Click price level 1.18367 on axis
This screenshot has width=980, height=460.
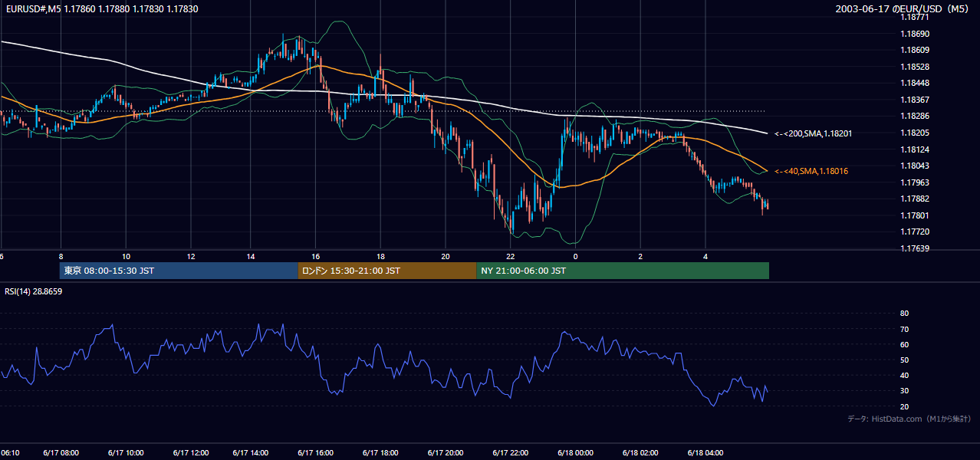tap(916, 100)
